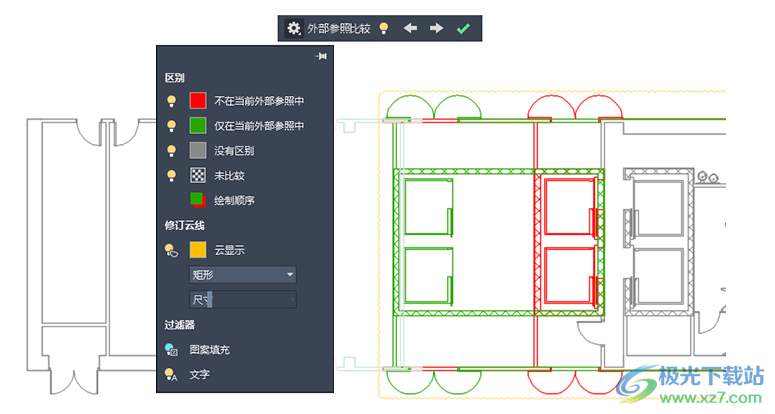
Task: Click the 绘制顺序 label
Action: coord(234,201)
